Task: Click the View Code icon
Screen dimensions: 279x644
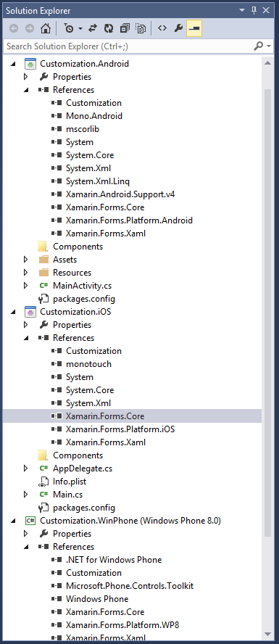Action: (x=162, y=28)
